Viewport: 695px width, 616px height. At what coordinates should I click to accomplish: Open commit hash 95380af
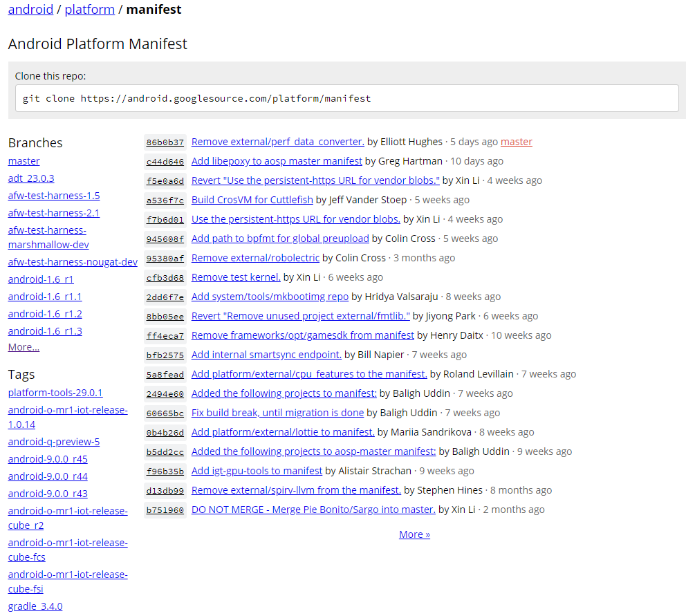pyautogui.click(x=165, y=259)
